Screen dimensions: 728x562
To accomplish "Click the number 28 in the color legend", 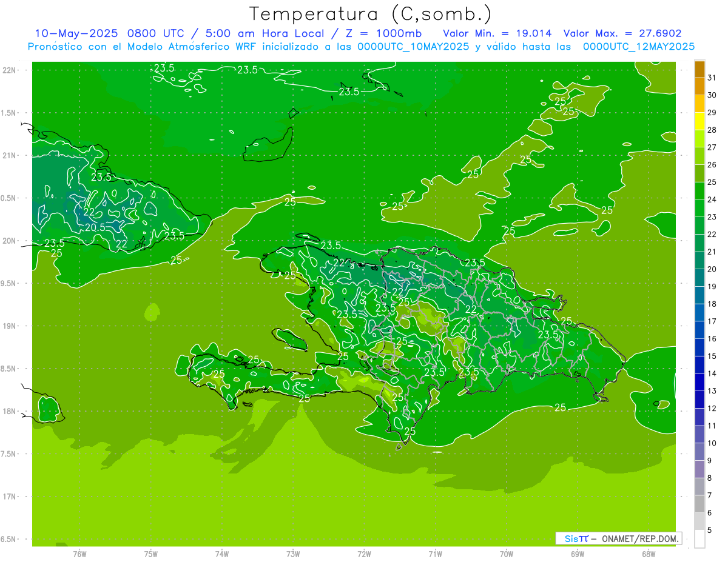I will coord(712,130).
